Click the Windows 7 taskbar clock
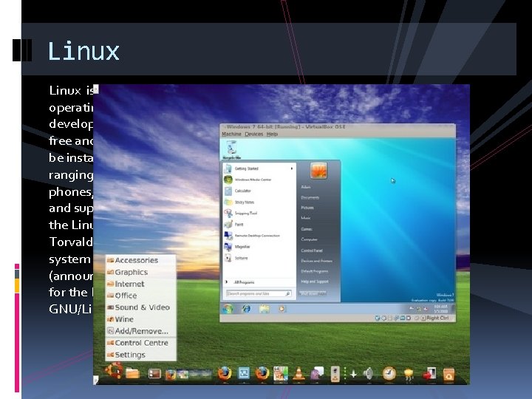 coord(440,309)
